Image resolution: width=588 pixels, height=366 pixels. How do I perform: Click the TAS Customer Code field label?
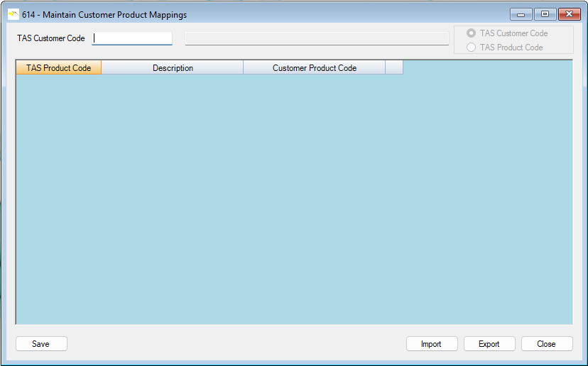pos(51,38)
